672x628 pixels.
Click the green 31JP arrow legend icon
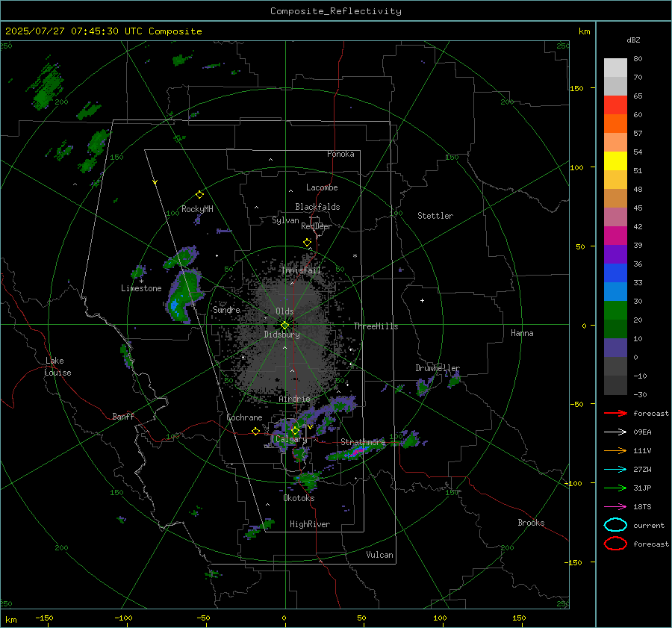click(615, 488)
